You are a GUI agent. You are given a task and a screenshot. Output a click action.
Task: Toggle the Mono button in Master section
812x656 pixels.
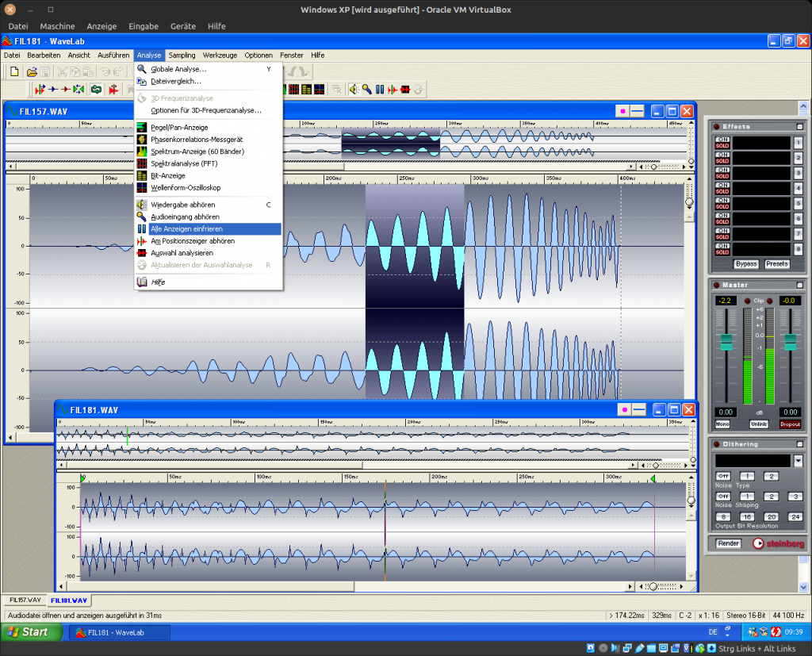(722, 424)
